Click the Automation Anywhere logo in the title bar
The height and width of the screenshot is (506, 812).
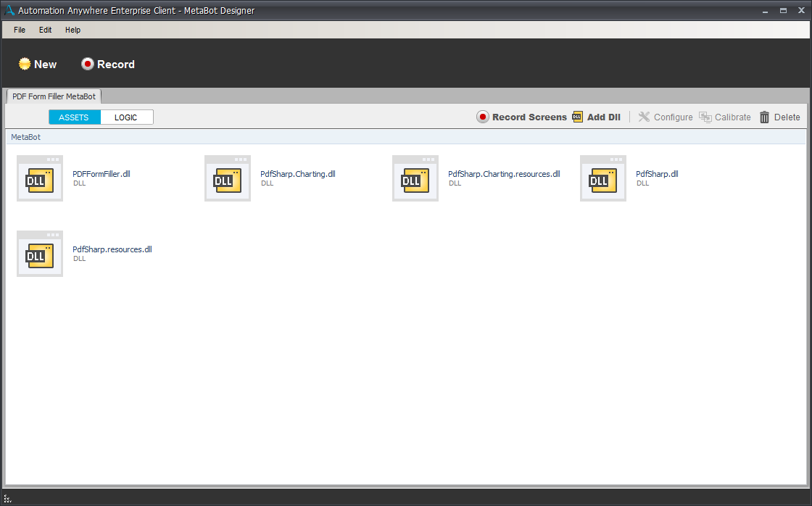click(9, 10)
